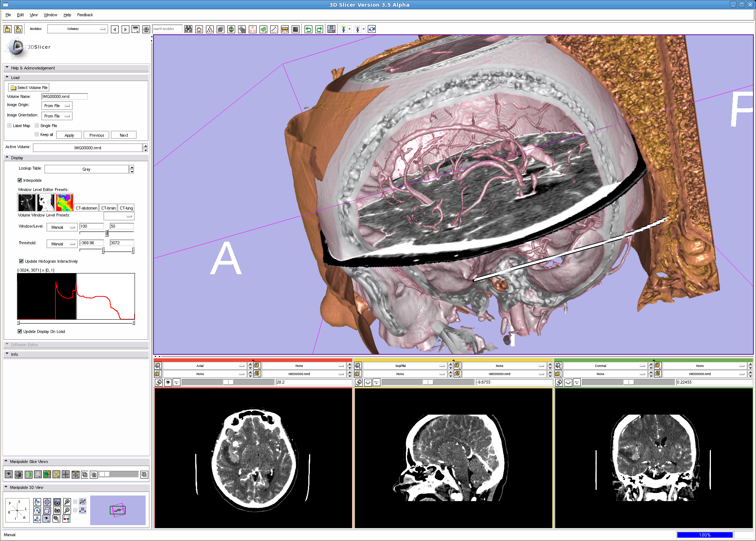Click the Axial slice offset slider
The width and height of the screenshot is (756, 541).
[228, 382]
